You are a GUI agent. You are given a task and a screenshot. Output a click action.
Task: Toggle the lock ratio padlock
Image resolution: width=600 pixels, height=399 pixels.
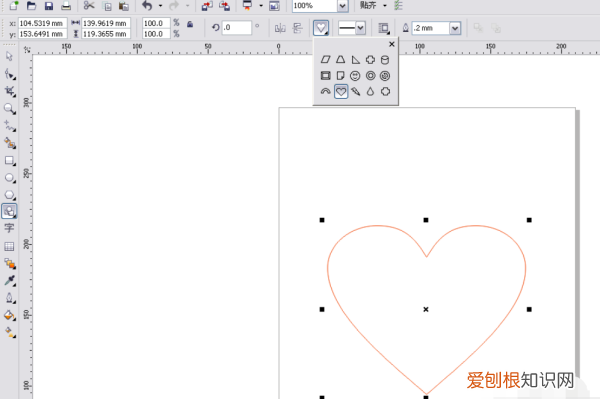(x=190, y=24)
